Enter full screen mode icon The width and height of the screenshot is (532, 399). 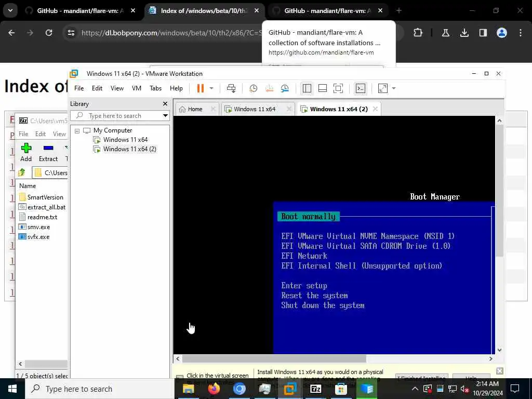[338, 88]
